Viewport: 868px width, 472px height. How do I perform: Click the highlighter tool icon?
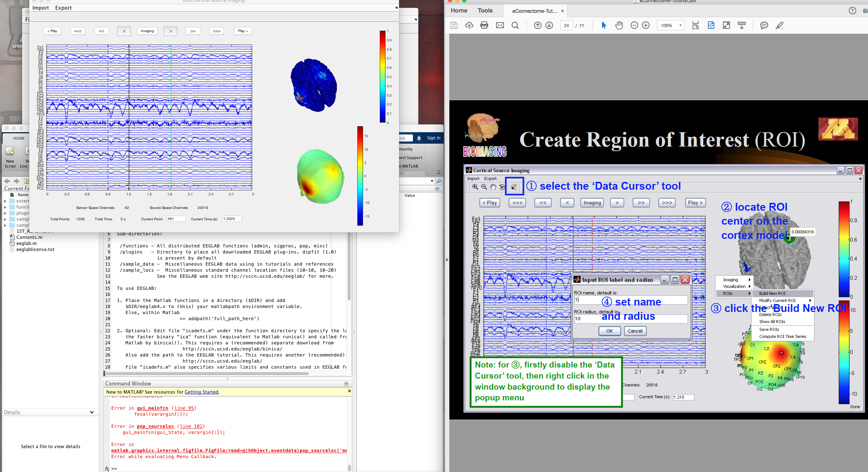(780, 25)
